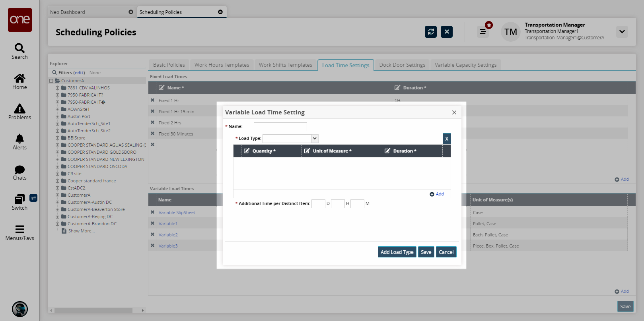Collapse the CustomerA root folder
The image size is (644, 321).
[x=51, y=81]
